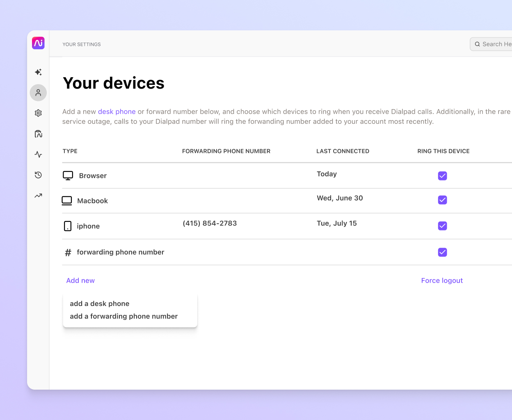This screenshot has width=512, height=420.
Task: Open activity view via the pulse icon
Action: (38, 154)
